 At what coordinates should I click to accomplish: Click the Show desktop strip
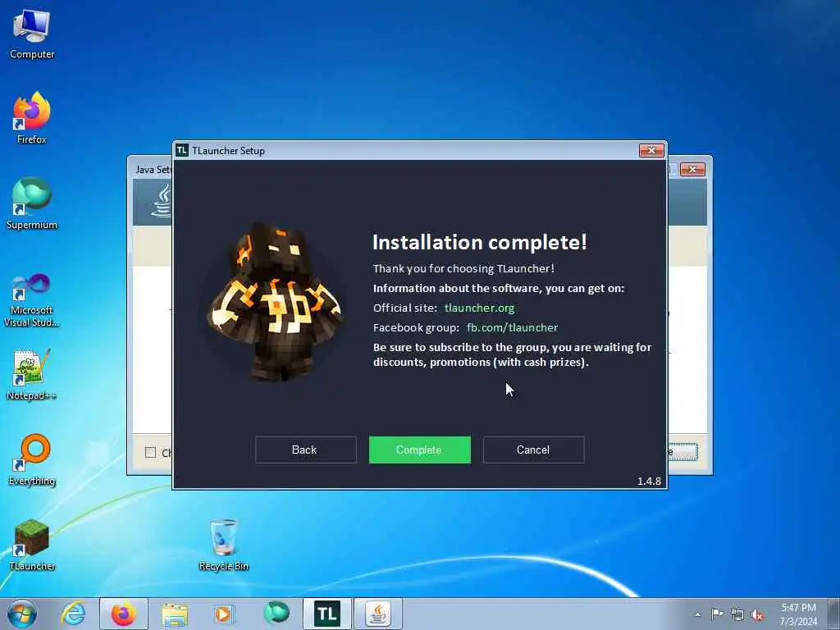click(834, 614)
